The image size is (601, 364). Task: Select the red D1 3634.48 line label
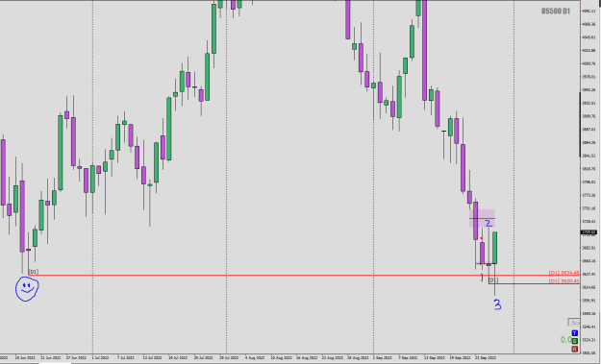[563, 273]
